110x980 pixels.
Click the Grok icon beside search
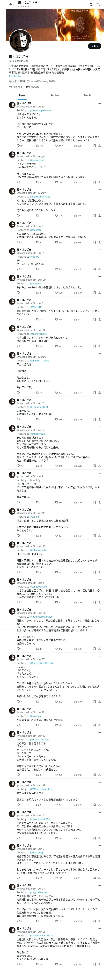click(x=91, y=5)
